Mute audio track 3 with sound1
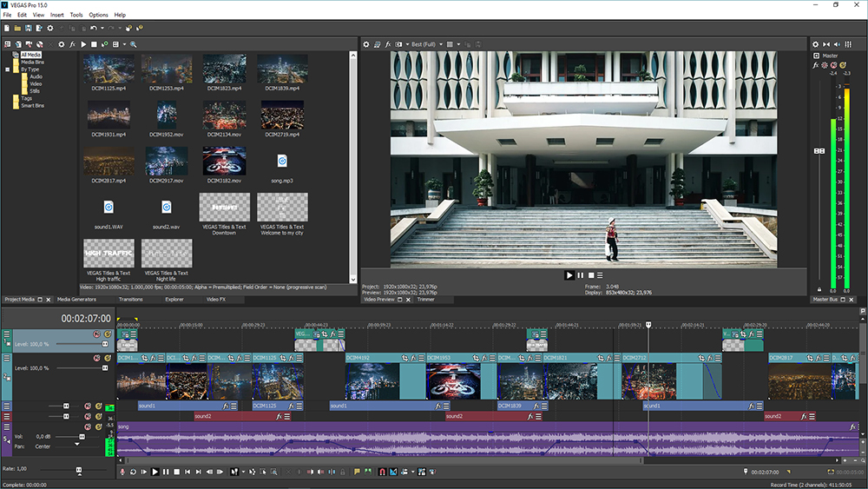 (88, 406)
